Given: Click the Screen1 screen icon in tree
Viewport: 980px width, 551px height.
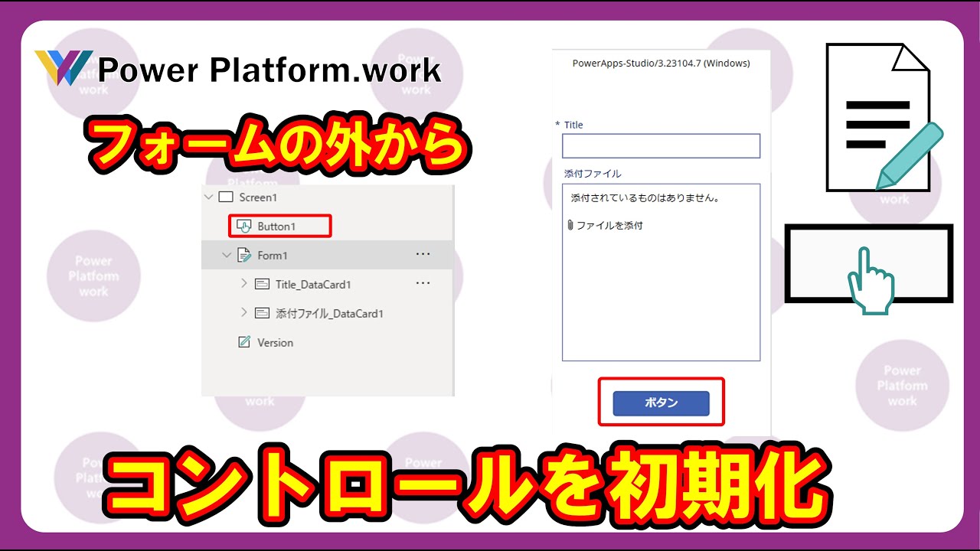Looking at the screenshot, I should [225, 197].
